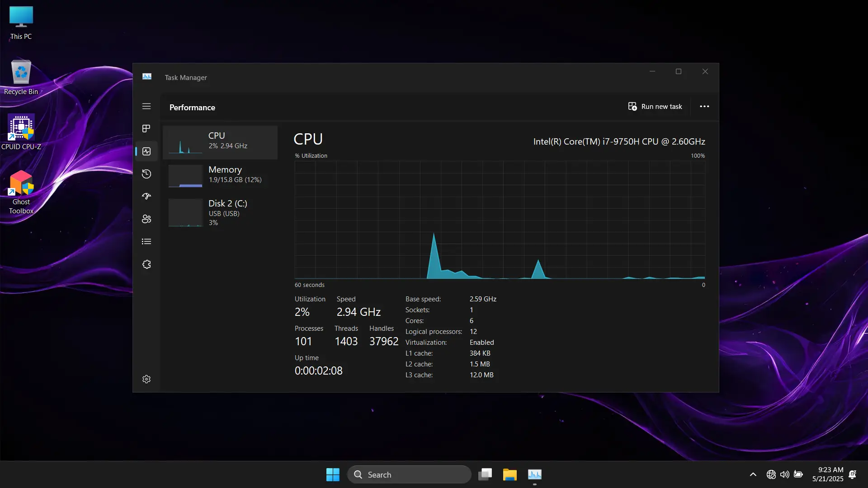
Task: Show hidden system tray icons chevron
Action: pos(753,474)
